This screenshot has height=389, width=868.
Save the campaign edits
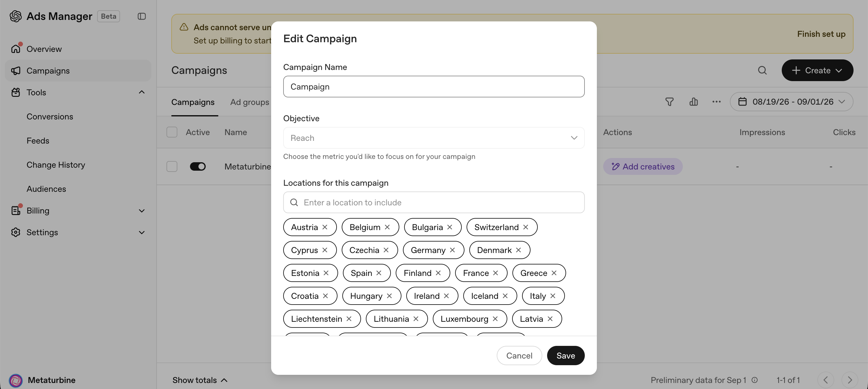566,355
